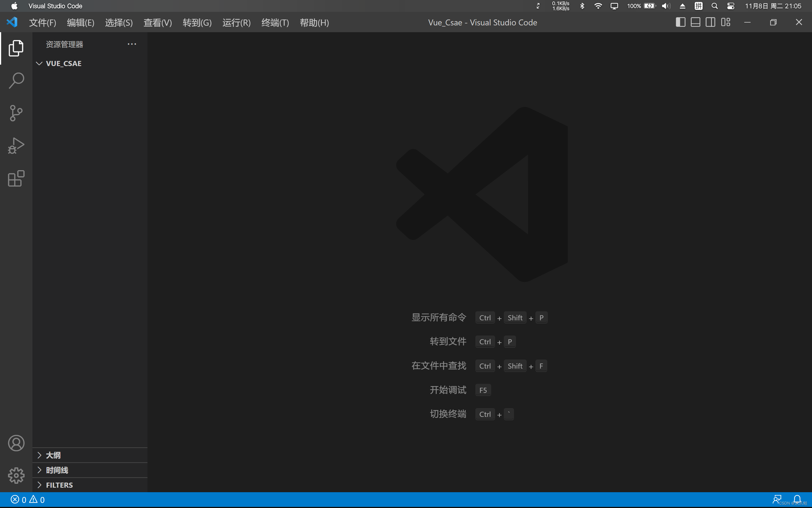This screenshot has height=508, width=812.
Task: Click the F5 key hint
Action: (483, 390)
